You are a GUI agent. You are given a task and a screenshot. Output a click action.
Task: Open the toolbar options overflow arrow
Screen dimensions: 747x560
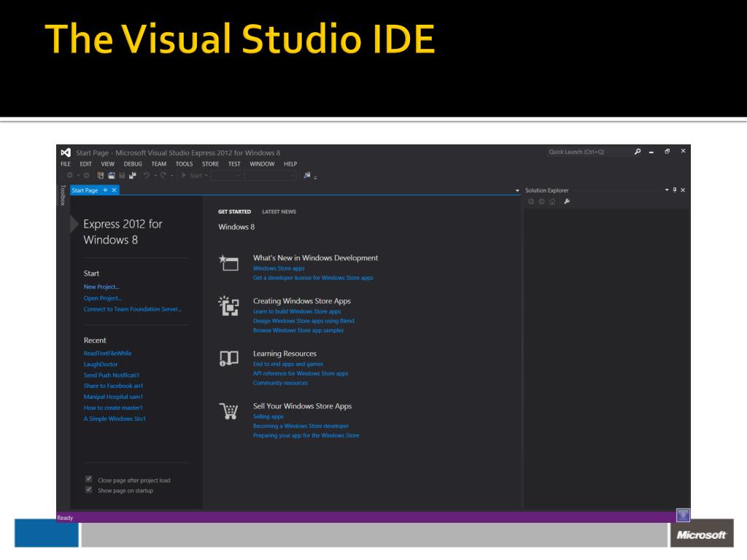pos(315,178)
